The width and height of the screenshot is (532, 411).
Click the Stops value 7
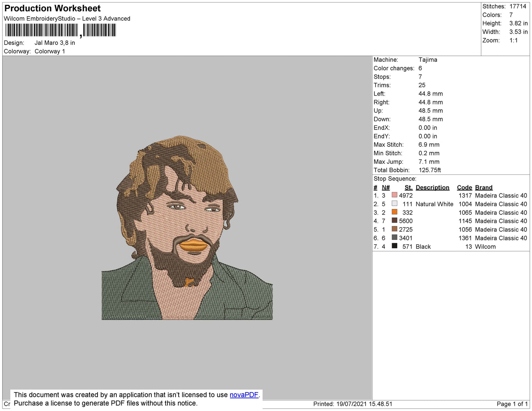[420, 77]
